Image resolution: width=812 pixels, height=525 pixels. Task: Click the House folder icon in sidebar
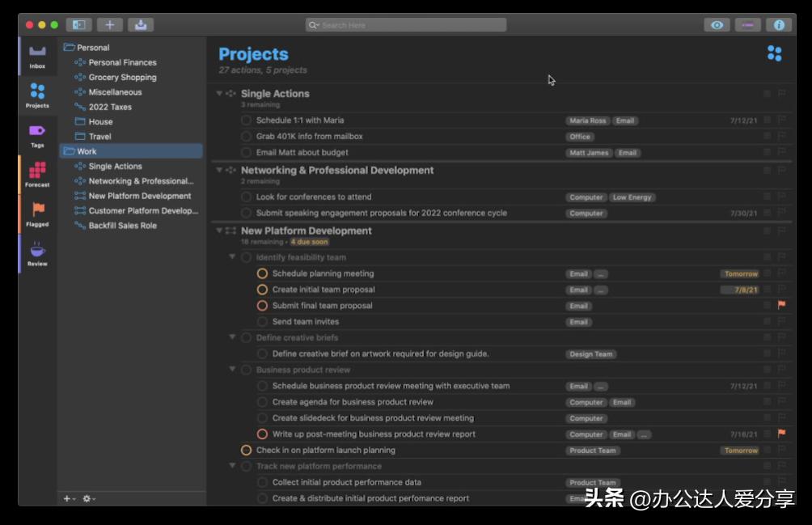click(x=80, y=121)
